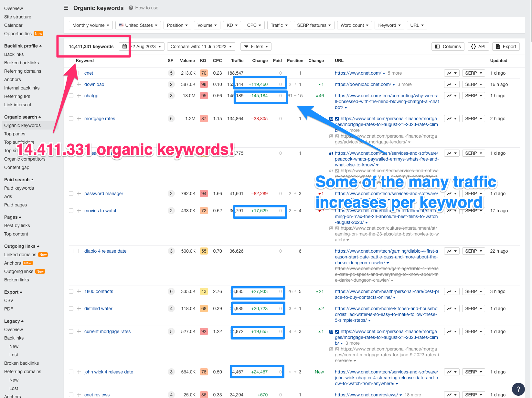Screen dimensions: 532x398
Task: Click the sitelinks SERP feature icon near mortgage rates URL
Action: [331, 119]
